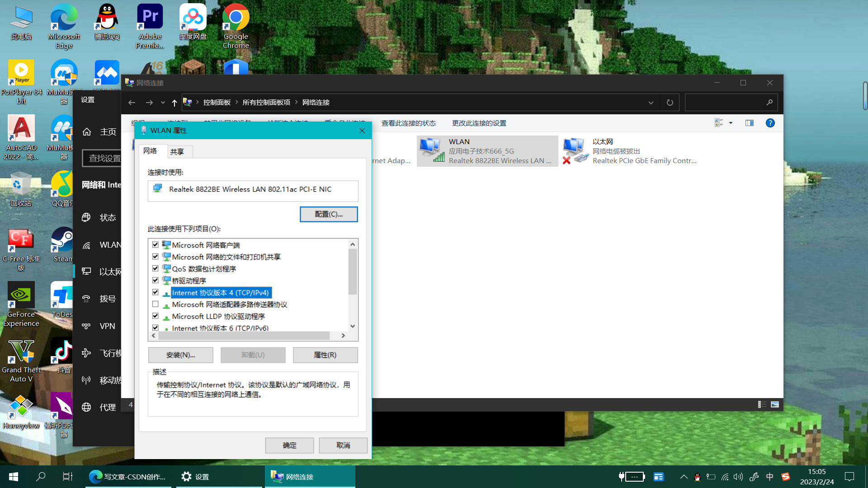Select the WLAN network adapter icon

pos(431,151)
